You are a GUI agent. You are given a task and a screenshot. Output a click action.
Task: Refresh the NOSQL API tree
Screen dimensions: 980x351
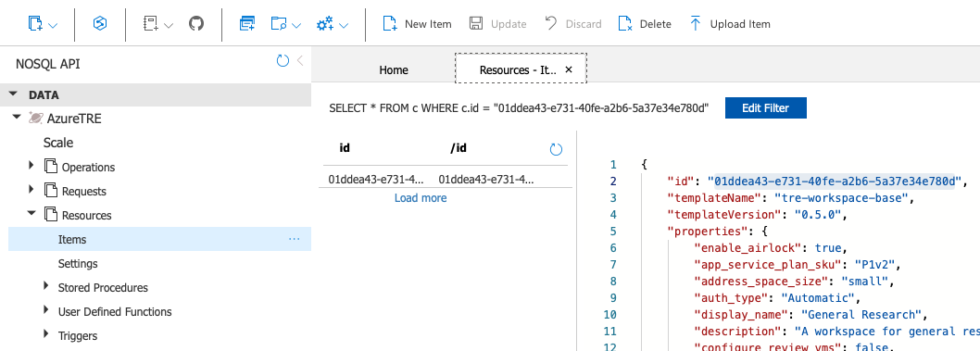click(283, 60)
